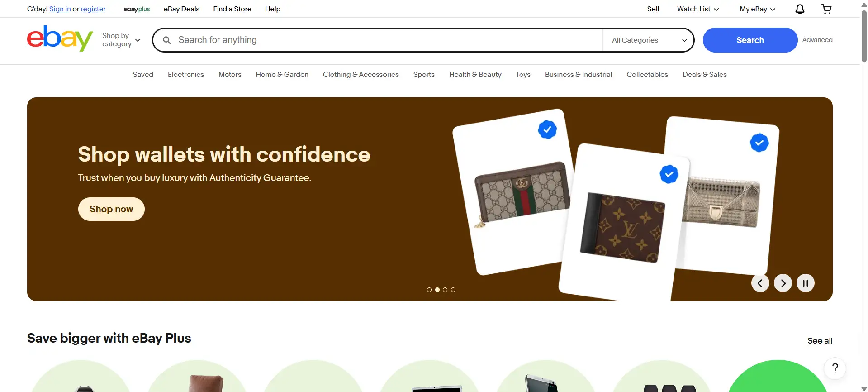The width and height of the screenshot is (868, 392).
Task: Open the Motors category
Action: [x=230, y=75]
